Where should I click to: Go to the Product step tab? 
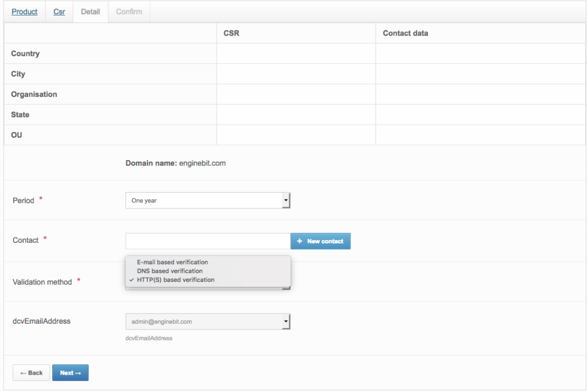click(x=24, y=11)
